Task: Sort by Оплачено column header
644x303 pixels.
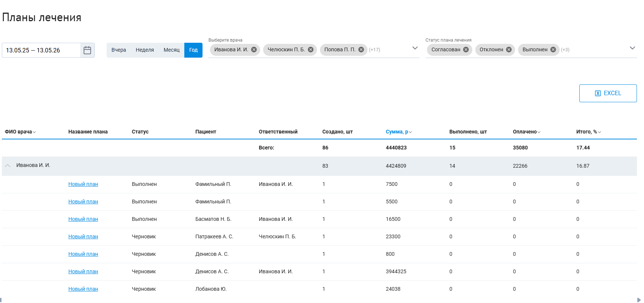Action: [x=527, y=132]
